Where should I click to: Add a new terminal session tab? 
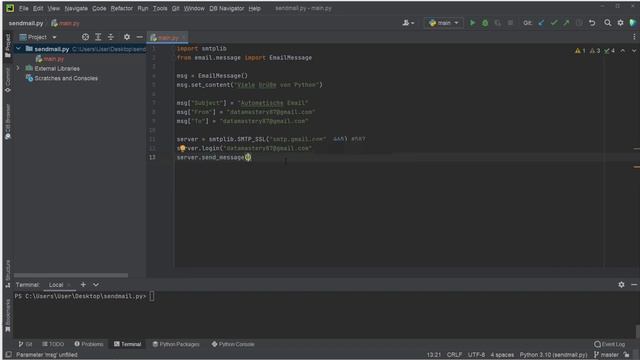click(83, 284)
